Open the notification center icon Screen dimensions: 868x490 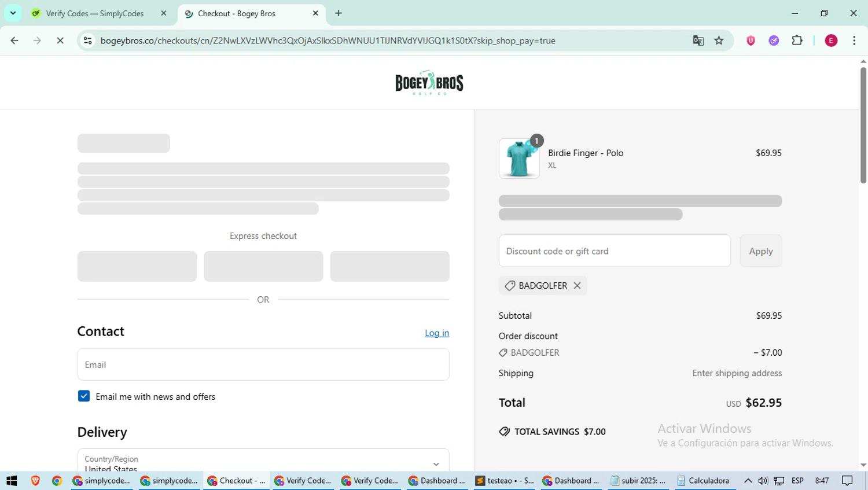848,481
